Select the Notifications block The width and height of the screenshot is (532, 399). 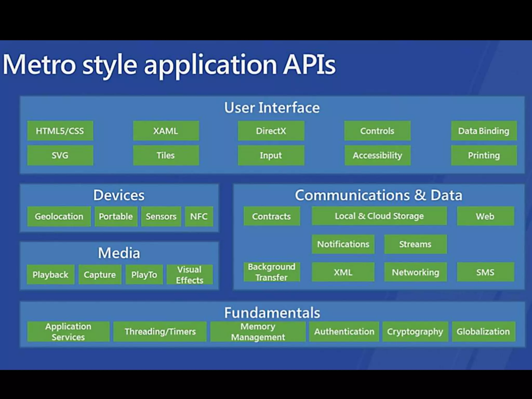(343, 244)
